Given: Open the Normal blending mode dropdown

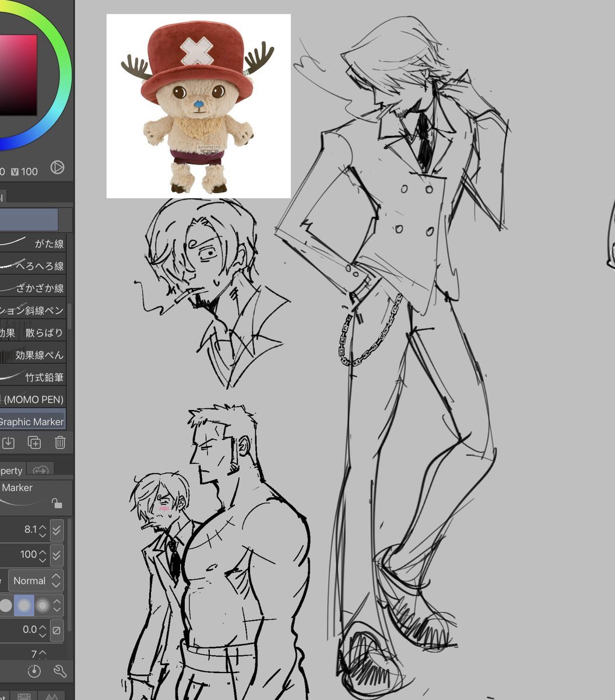Looking at the screenshot, I should tap(36, 580).
